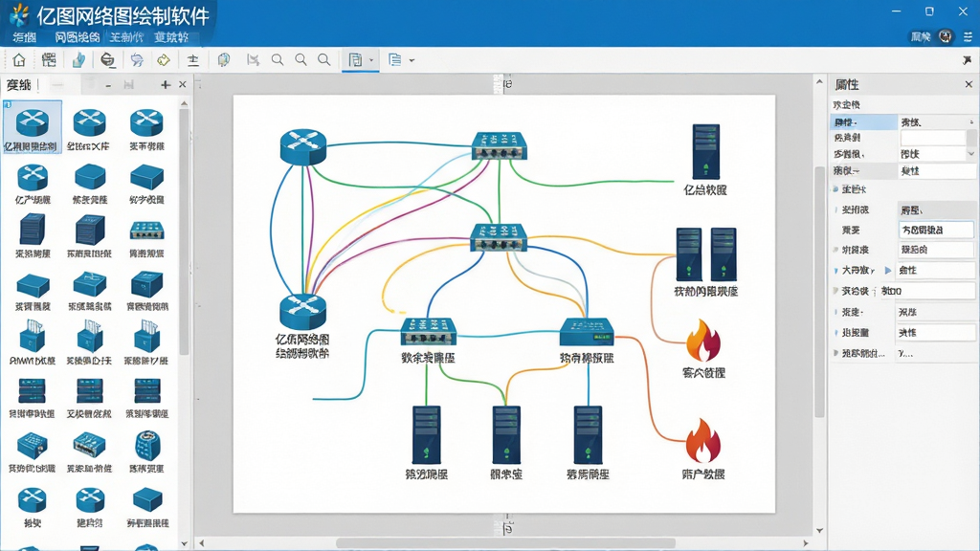This screenshot has height=551, width=980.
Task: Open the hamburger menu in title bar
Action: point(968,37)
